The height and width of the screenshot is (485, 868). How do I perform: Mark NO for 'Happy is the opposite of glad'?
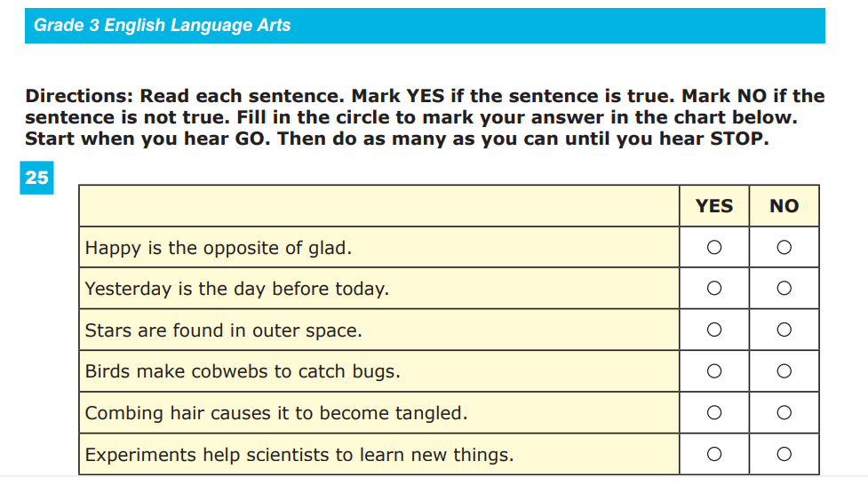[784, 248]
